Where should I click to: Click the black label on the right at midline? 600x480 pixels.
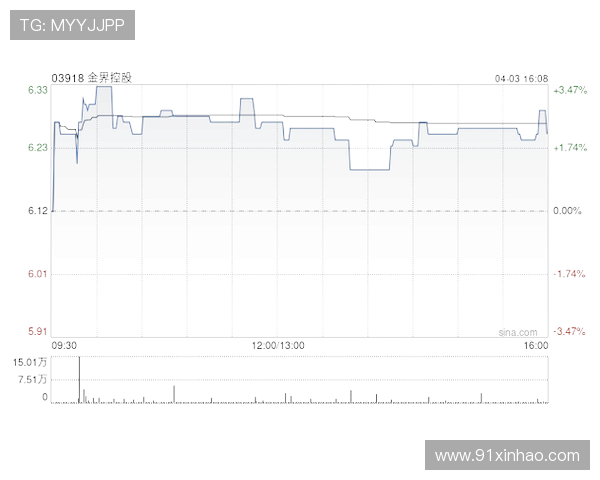568,208
